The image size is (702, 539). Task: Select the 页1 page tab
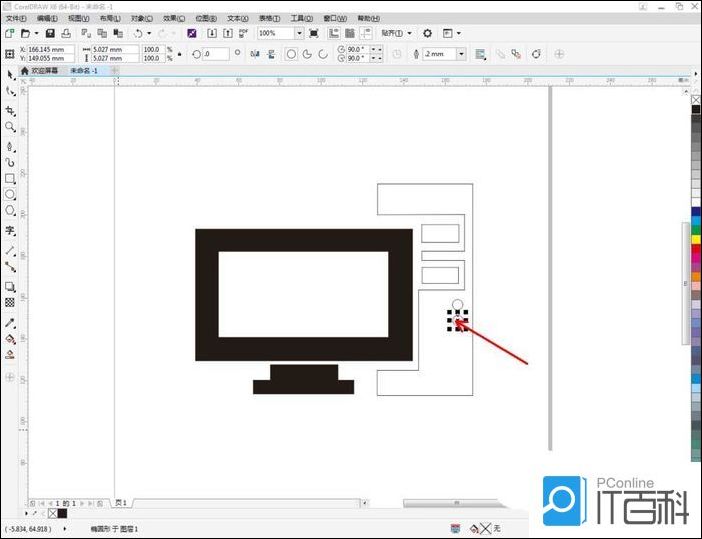pos(121,503)
